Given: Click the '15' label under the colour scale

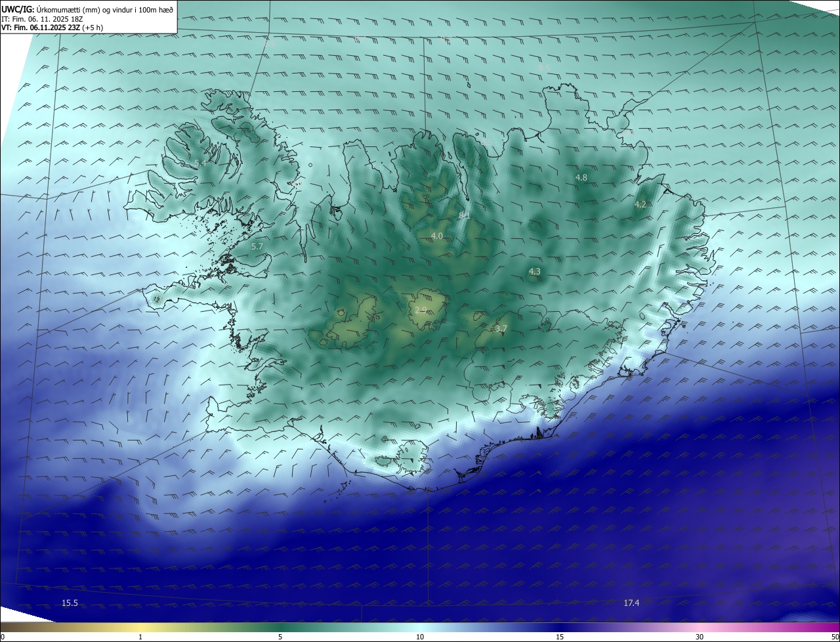Looking at the screenshot, I should tap(560, 637).
